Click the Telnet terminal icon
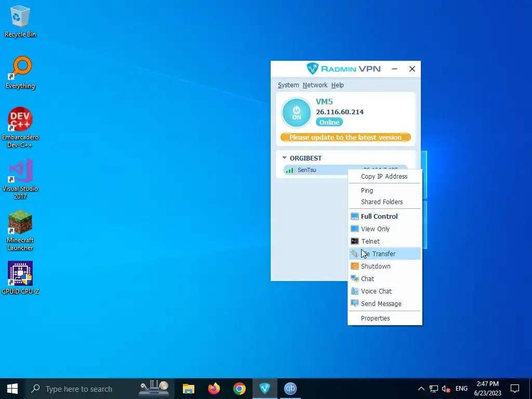This screenshot has width=532, height=399. [x=354, y=241]
